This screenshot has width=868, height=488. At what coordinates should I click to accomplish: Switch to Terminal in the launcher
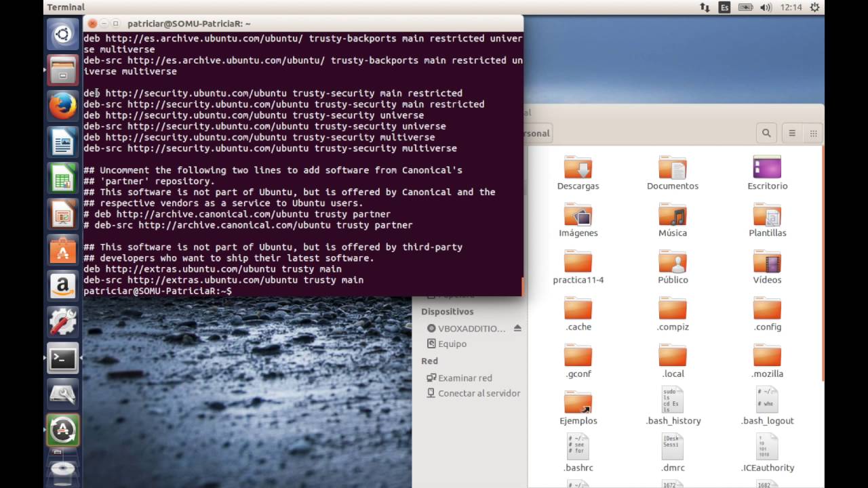[62, 359]
